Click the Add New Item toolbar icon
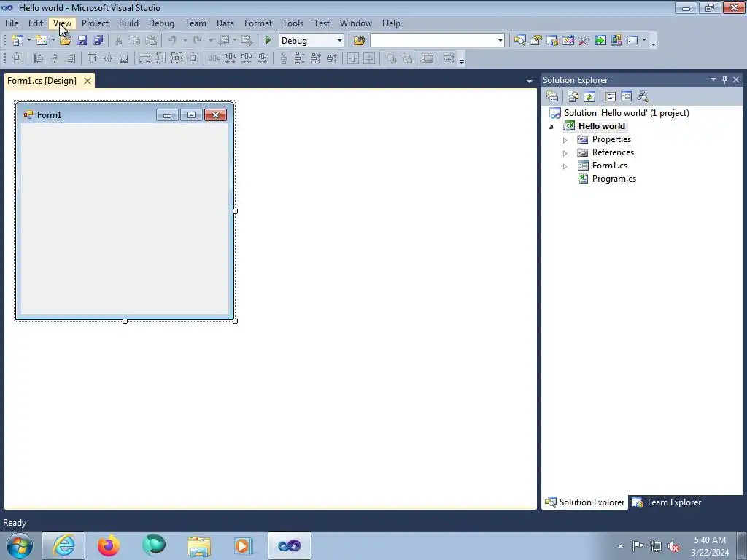Screen dimensions: 747x560 pyautogui.click(x=42, y=41)
